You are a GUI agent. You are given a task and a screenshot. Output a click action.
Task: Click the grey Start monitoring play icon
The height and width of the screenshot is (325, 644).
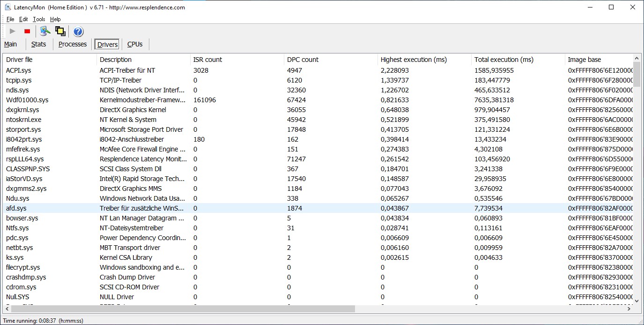tap(13, 31)
